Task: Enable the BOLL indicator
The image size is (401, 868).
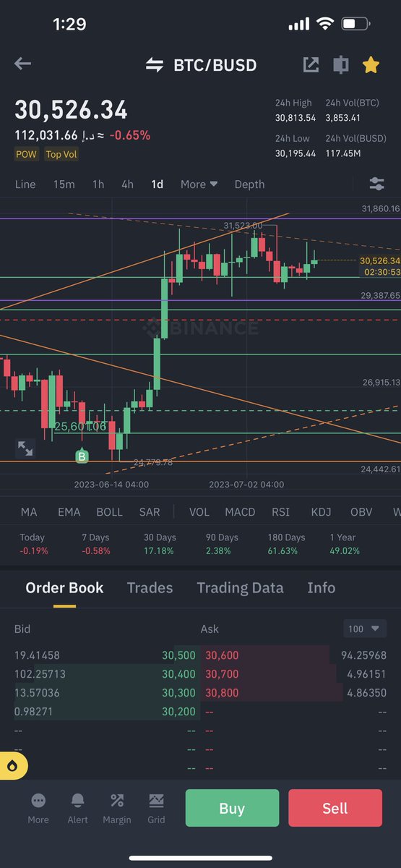Action: tap(110, 511)
